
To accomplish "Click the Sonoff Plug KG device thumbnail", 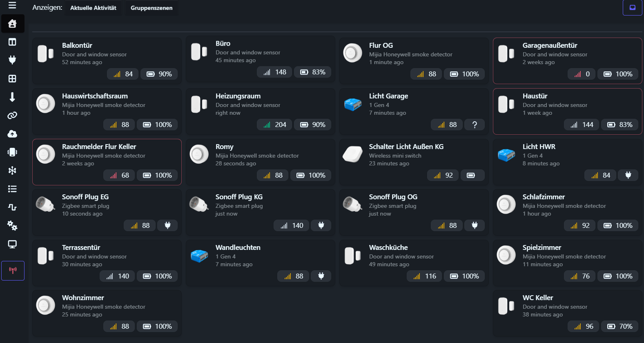I will (x=199, y=203).
